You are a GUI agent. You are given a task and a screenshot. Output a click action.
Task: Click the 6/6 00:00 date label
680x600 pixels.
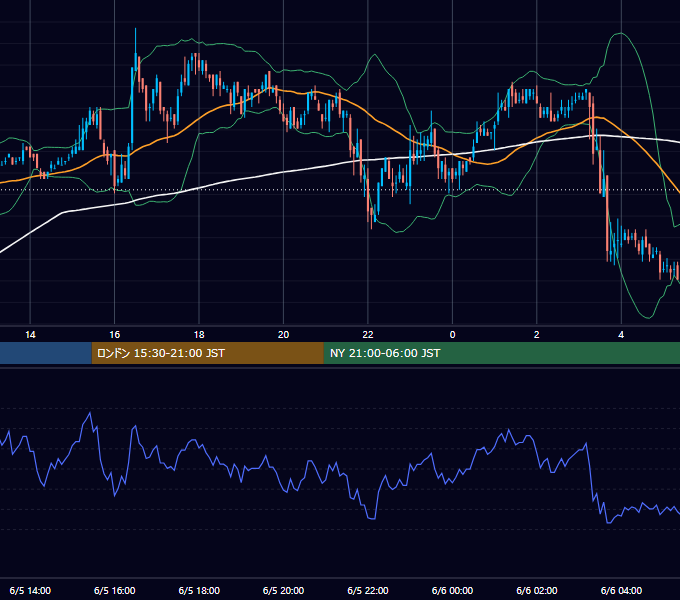click(x=452, y=590)
